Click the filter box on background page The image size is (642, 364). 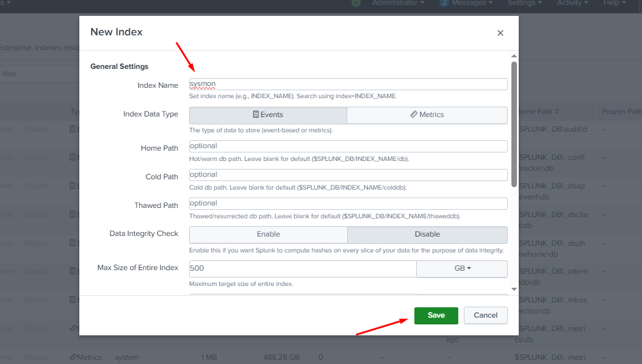pos(40,74)
